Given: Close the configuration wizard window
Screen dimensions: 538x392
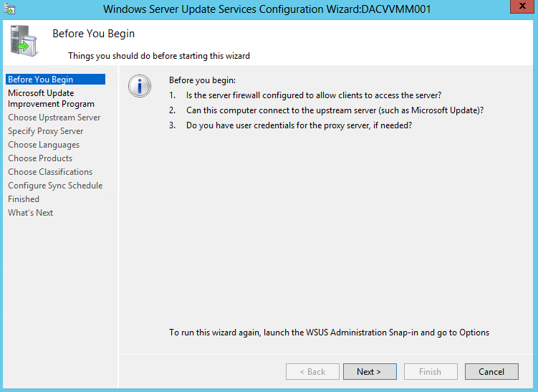Looking at the screenshot, I should point(522,6).
